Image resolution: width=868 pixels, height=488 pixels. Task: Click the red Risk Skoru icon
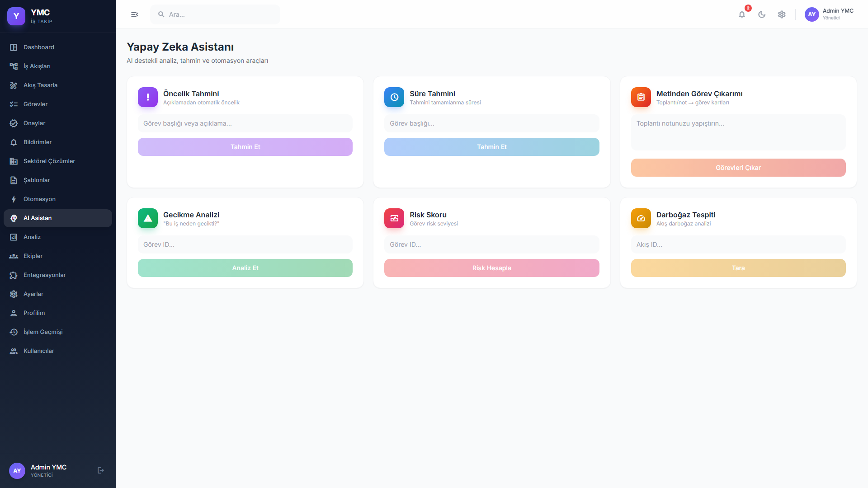(394, 218)
